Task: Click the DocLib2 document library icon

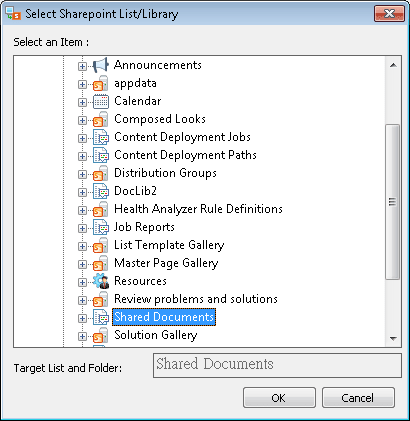Action: click(x=101, y=191)
